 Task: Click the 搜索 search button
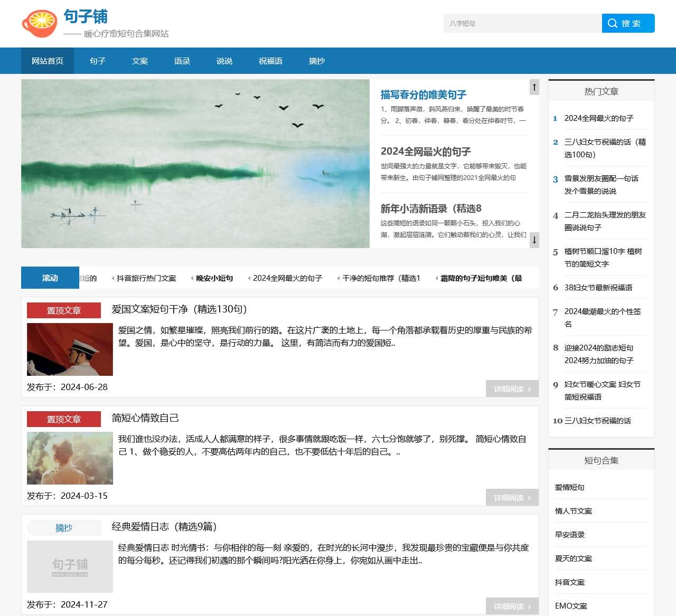[628, 23]
